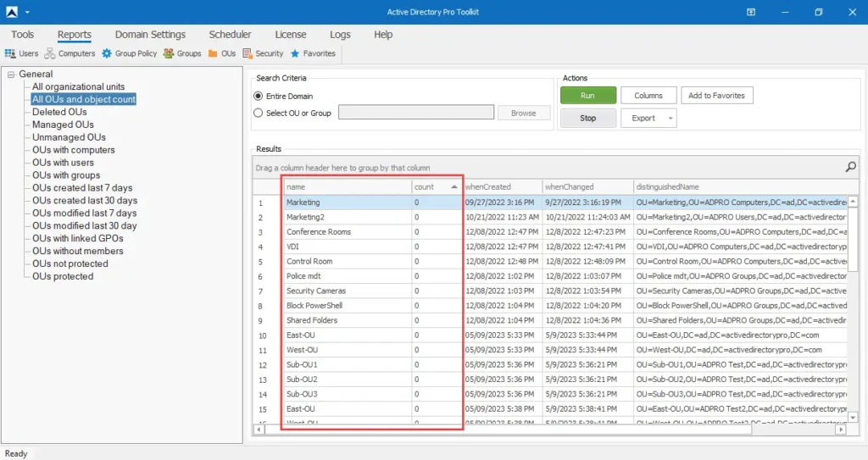Click the 'whenCreated' column header
This screenshot has height=460, width=868.
[502, 187]
